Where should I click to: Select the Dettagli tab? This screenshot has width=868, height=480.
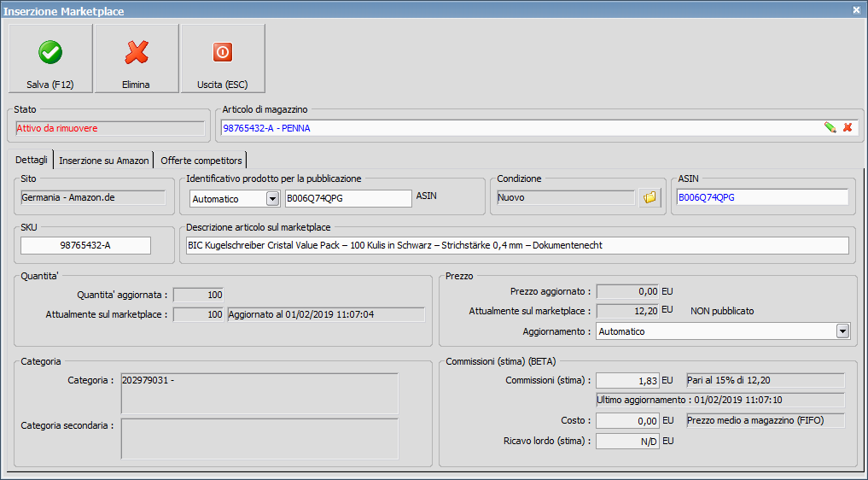point(32,161)
